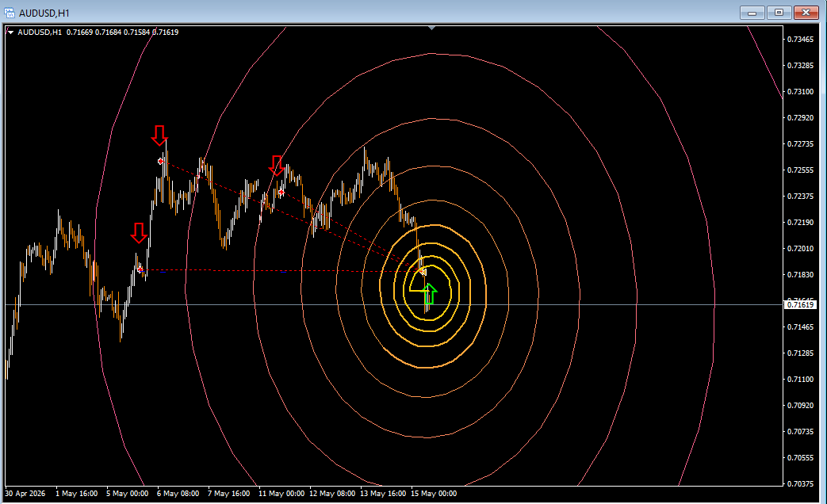Viewport: 827px width, 504px height.
Task: Click price level 0.71465 on the axis
Action: [x=800, y=326]
